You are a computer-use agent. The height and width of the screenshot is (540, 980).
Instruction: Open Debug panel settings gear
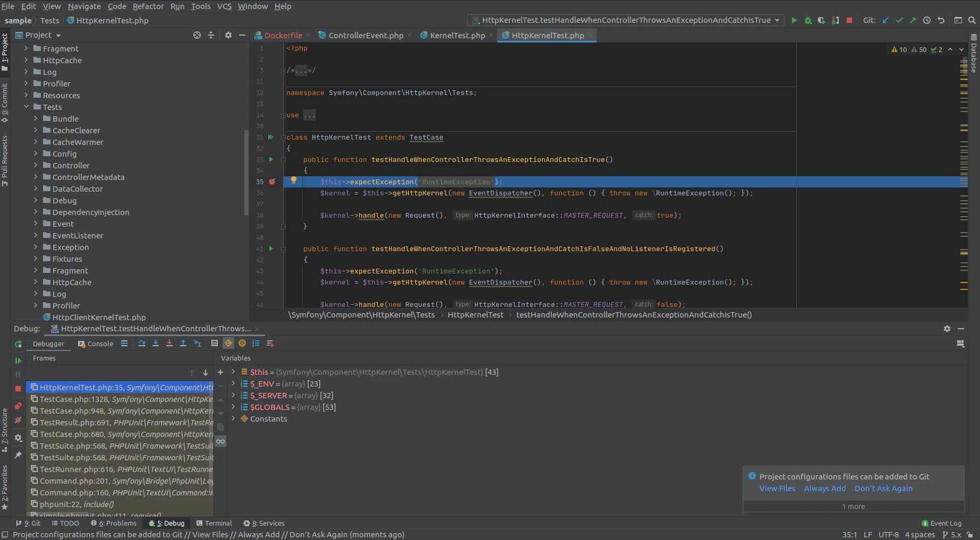pyautogui.click(x=947, y=329)
